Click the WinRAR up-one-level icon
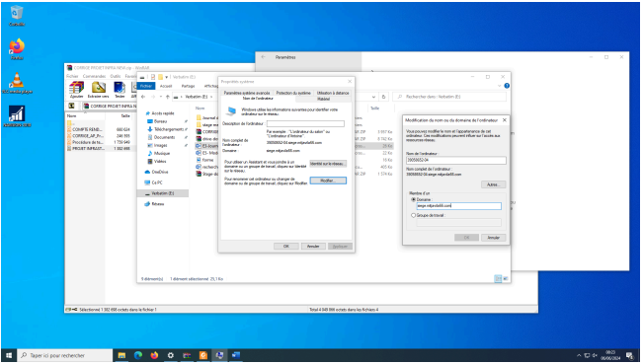 [71, 106]
